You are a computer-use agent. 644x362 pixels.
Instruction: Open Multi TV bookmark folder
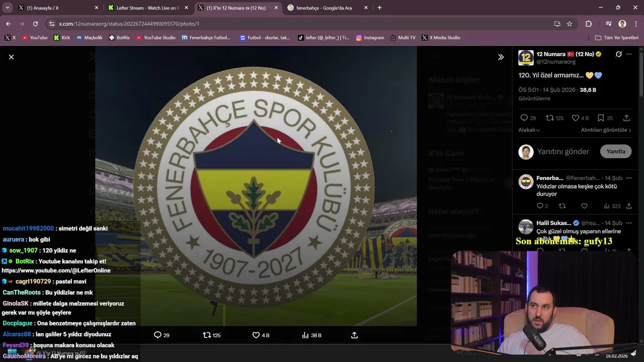coord(403,38)
